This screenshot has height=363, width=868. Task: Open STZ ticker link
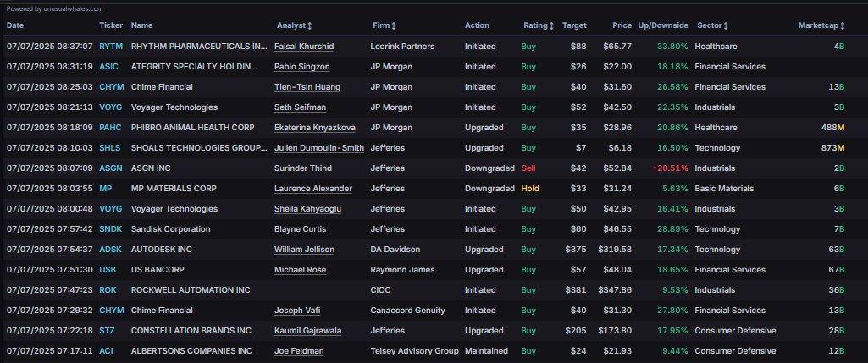[x=107, y=330]
